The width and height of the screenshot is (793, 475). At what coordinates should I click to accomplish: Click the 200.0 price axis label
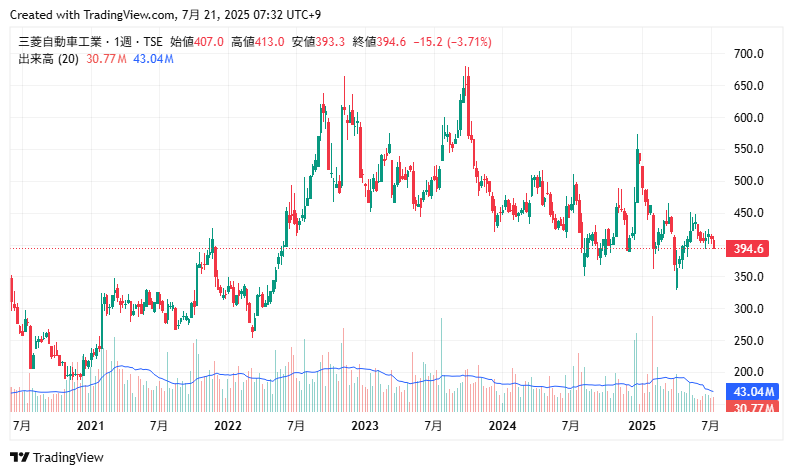pos(748,372)
